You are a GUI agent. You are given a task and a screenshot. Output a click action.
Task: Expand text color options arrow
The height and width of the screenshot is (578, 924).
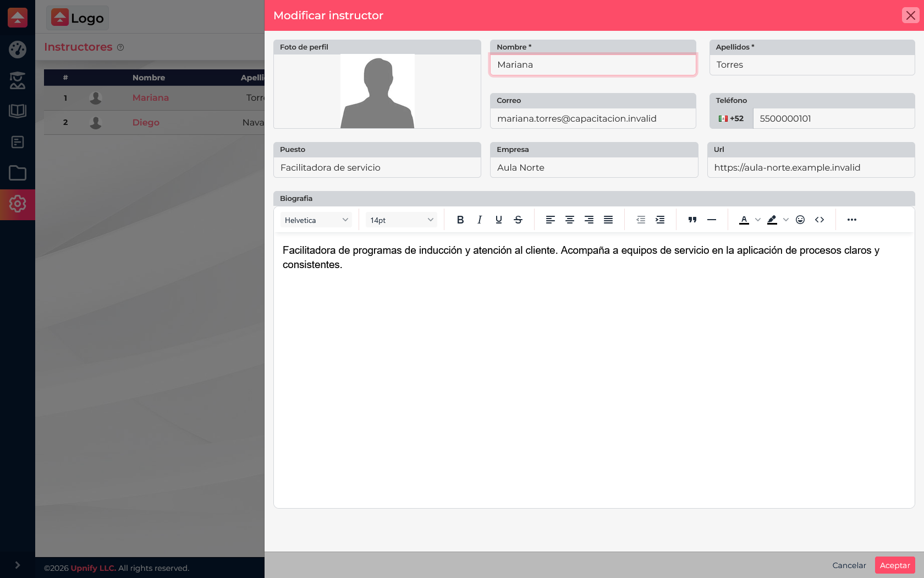point(758,220)
